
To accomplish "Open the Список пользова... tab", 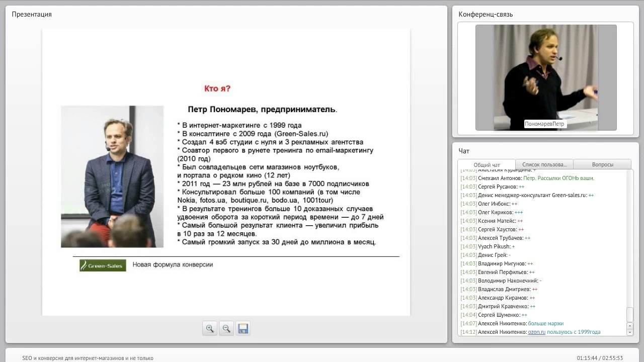I will 544,164.
